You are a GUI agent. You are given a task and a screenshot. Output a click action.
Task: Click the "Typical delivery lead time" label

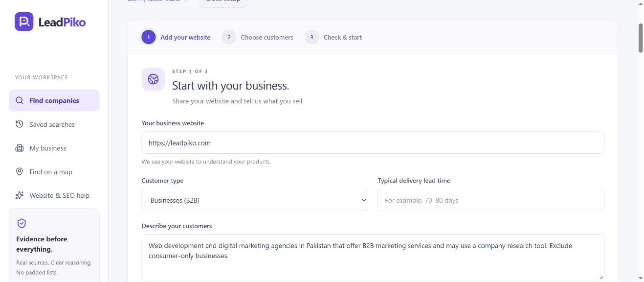point(414,181)
